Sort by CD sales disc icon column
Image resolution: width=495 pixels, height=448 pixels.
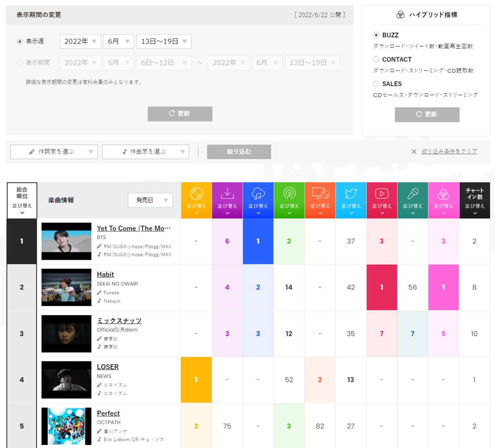196,200
